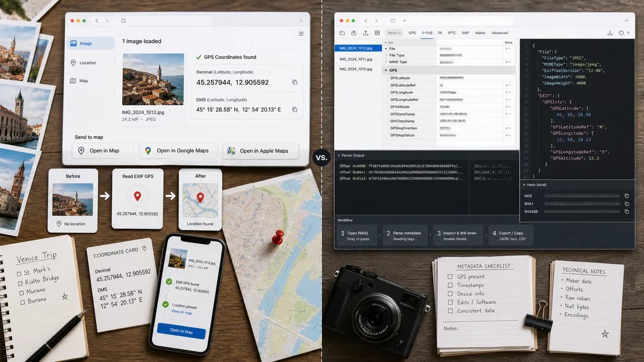Click download icon in metadata viewer toolbar
644x362 pixels.
[x=610, y=33]
